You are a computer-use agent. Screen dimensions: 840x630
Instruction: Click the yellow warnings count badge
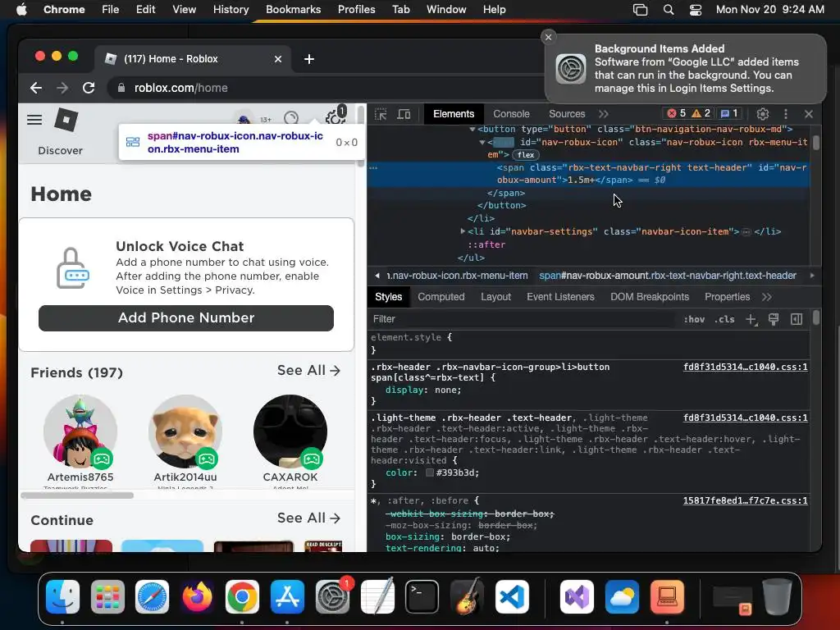(x=701, y=113)
